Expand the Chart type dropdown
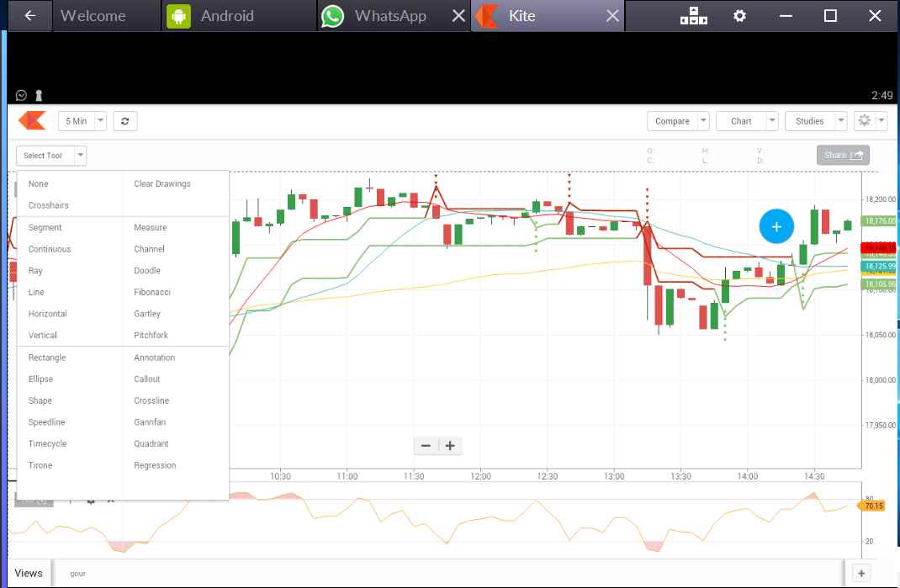Image resolution: width=900 pixels, height=588 pixels. (x=747, y=121)
